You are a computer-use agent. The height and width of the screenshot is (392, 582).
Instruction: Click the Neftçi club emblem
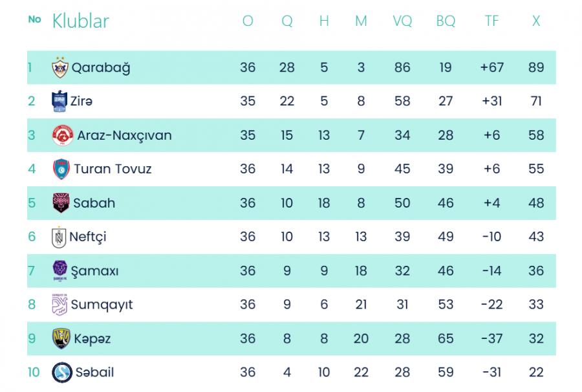coord(59,237)
